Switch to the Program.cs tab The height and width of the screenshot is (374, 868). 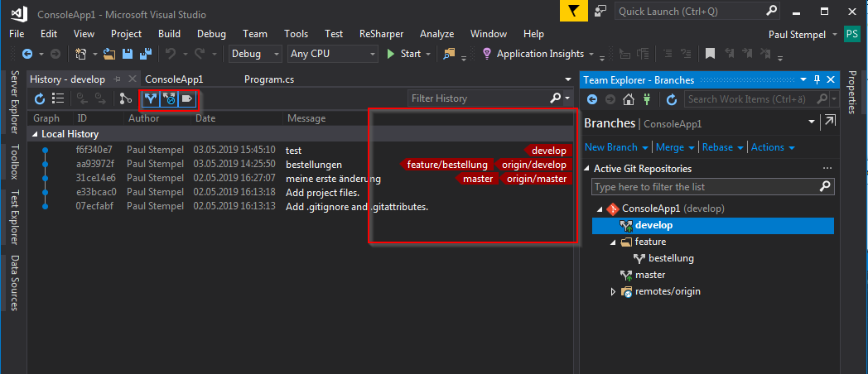tap(268, 79)
